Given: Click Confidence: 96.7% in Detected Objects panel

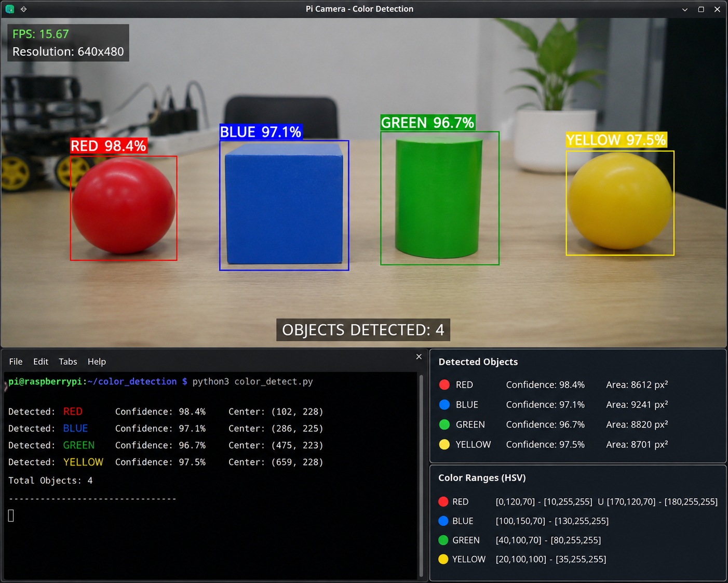Looking at the screenshot, I should [x=545, y=425].
